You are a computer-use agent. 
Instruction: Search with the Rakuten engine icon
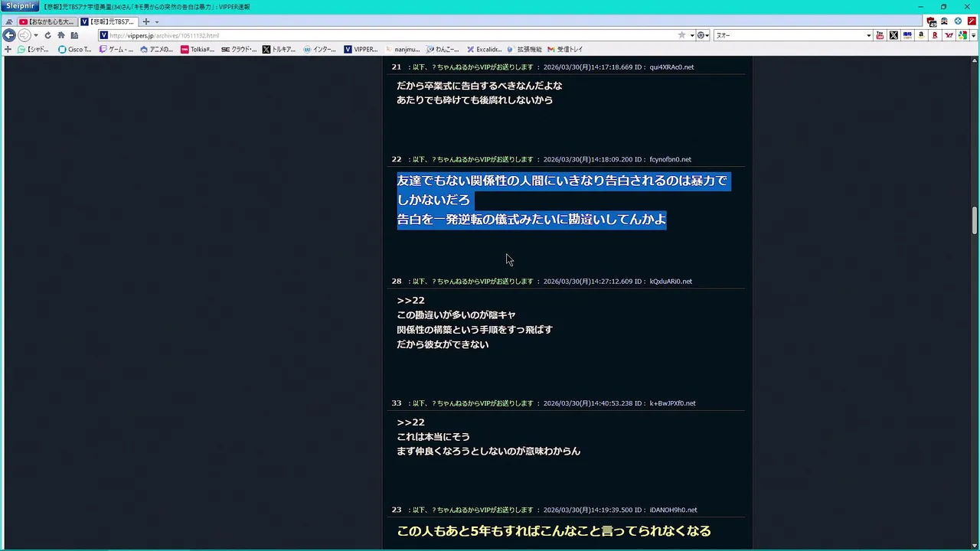point(935,35)
